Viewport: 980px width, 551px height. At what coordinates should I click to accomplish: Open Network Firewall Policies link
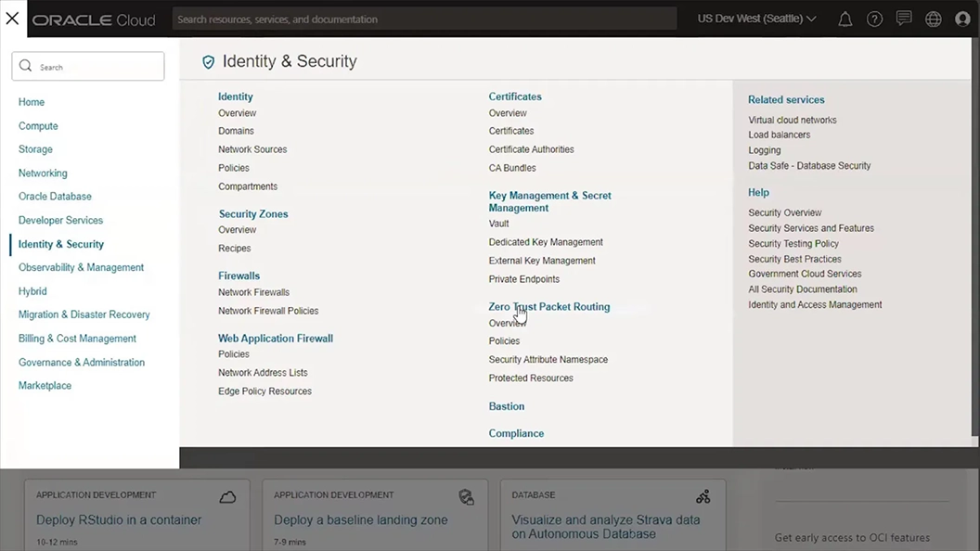click(x=268, y=311)
